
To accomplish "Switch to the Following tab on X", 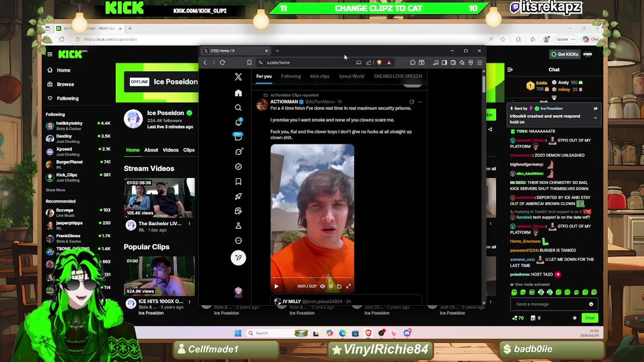I will click(291, 76).
